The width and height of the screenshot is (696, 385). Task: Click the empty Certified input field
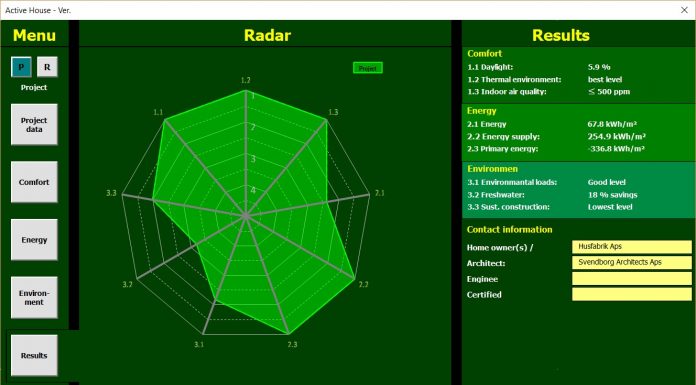tap(632, 294)
